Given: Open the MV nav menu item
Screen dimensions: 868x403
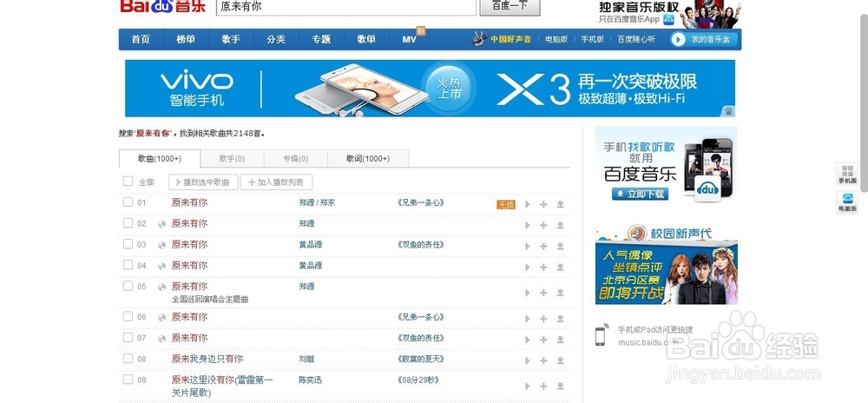Looking at the screenshot, I should (410, 39).
